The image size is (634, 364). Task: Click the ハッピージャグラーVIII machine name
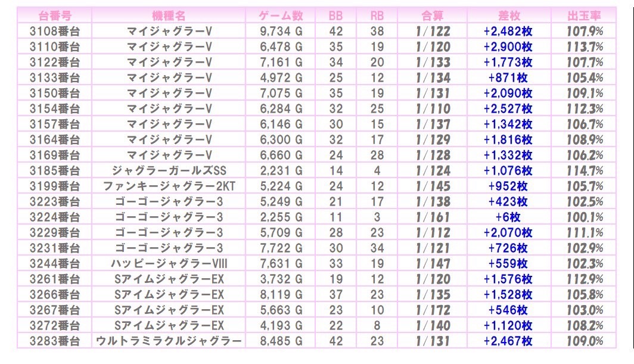[169, 264]
